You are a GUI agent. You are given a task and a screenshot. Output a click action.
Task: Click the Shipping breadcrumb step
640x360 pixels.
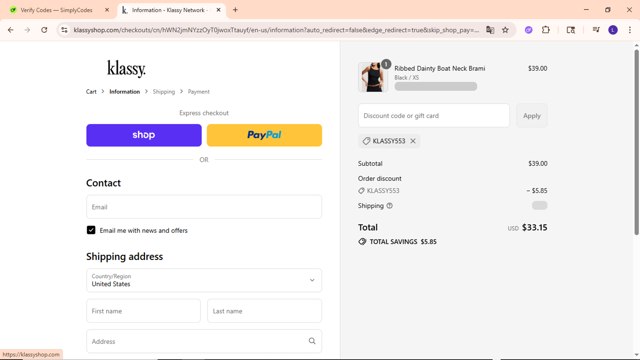[164, 91]
